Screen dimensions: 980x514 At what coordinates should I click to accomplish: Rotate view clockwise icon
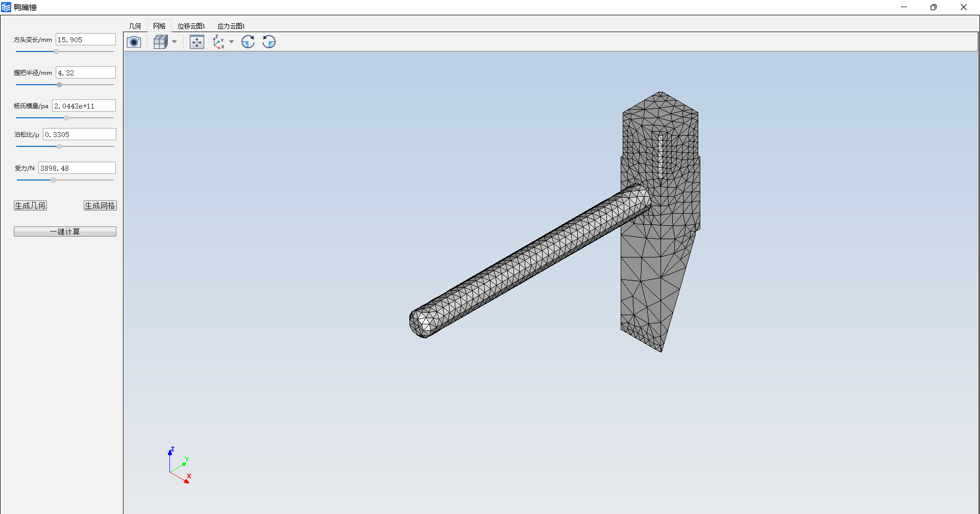click(248, 42)
